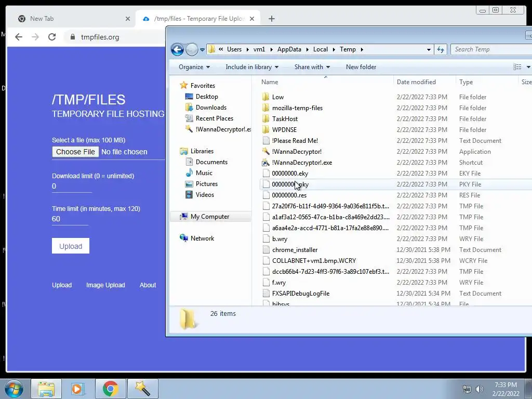Screen dimensions: 532x399
Task: Click Explorer forward navigation arrow
Action: (x=192, y=49)
